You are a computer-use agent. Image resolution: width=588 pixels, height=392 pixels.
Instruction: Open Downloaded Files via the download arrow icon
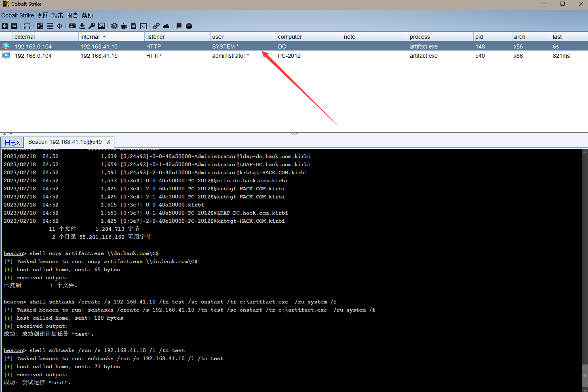(x=82, y=26)
